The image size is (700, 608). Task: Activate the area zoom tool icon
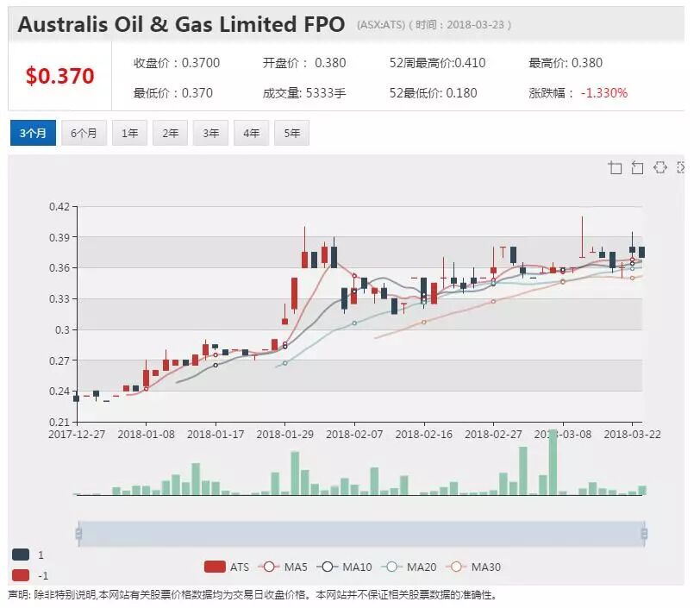pyautogui.click(x=615, y=167)
